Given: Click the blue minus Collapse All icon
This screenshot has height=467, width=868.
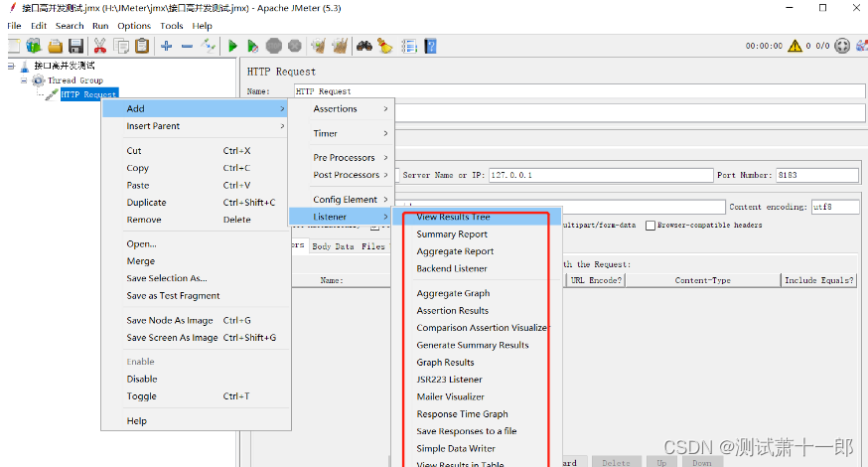Looking at the screenshot, I should 187,46.
